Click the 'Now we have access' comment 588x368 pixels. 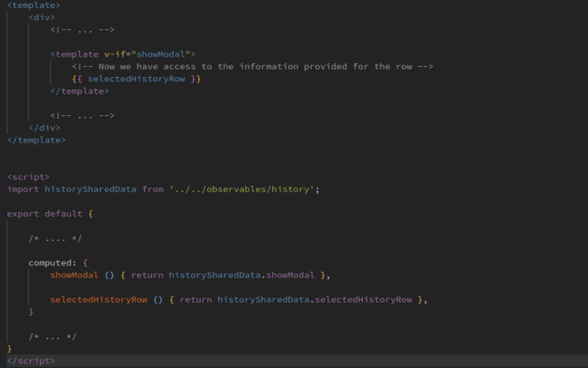[x=252, y=67]
